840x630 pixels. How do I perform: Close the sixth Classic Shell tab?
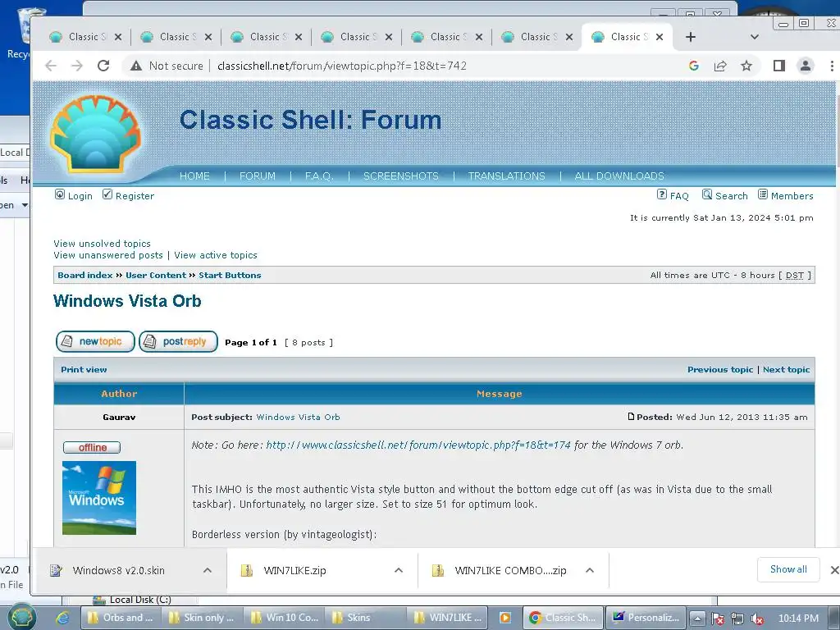(x=569, y=37)
